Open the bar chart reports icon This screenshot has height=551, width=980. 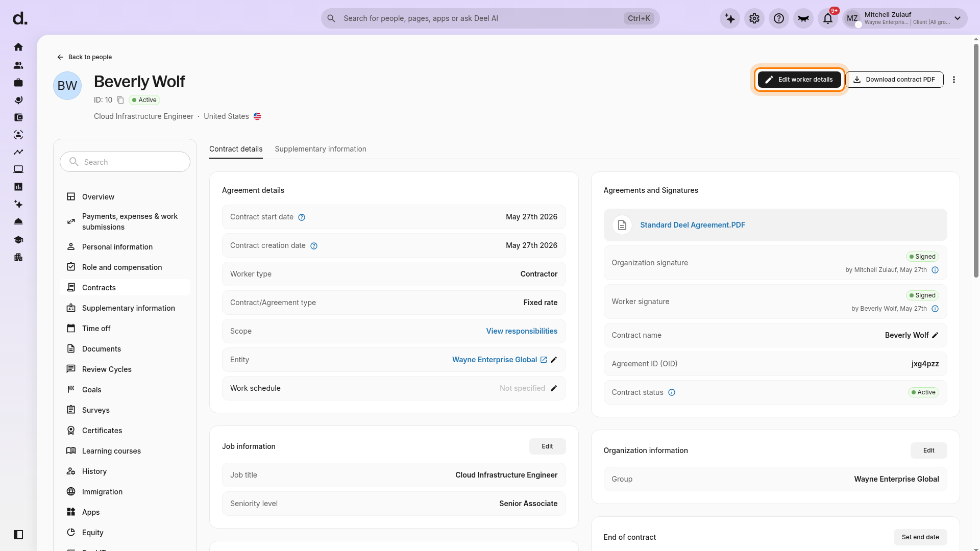pyautogui.click(x=18, y=187)
